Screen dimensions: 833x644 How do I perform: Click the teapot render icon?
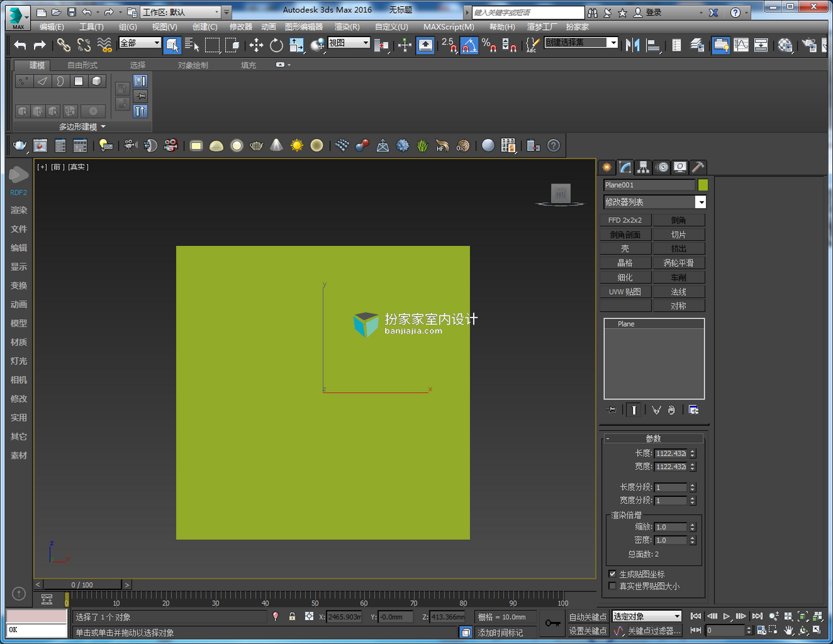[x=20, y=146]
